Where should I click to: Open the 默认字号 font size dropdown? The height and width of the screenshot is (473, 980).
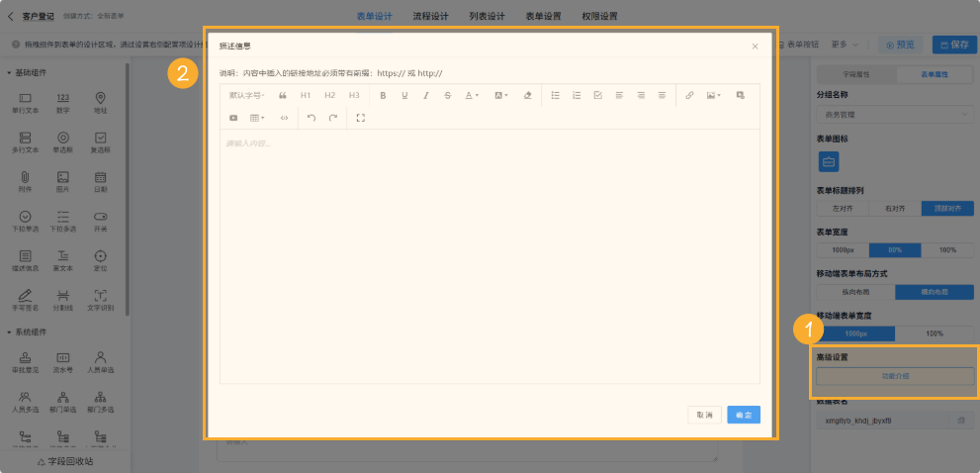click(246, 96)
